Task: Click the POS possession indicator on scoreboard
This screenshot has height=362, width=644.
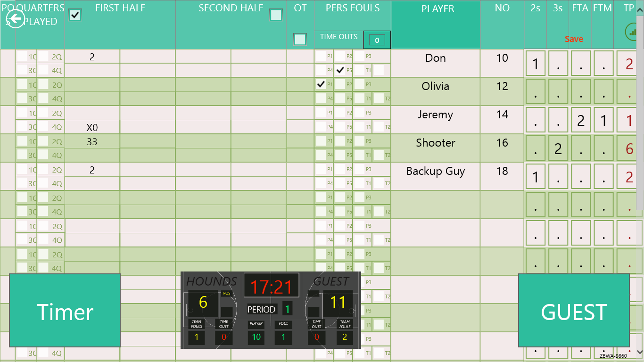Action: click(x=227, y=293)
